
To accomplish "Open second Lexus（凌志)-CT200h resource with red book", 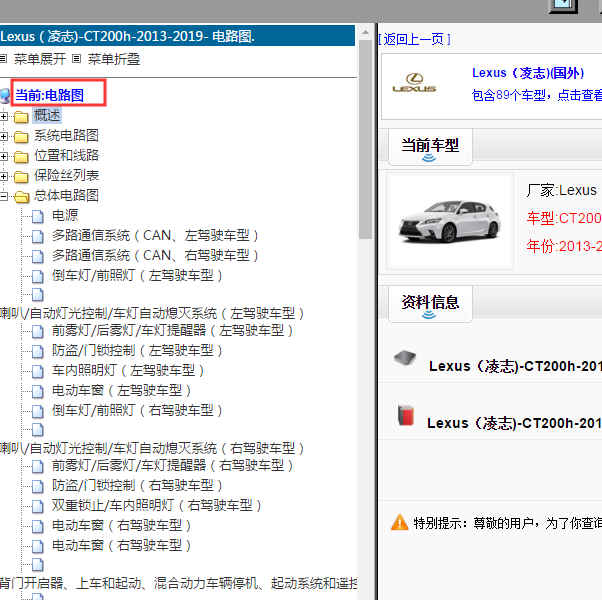I will tap(514, 423).
